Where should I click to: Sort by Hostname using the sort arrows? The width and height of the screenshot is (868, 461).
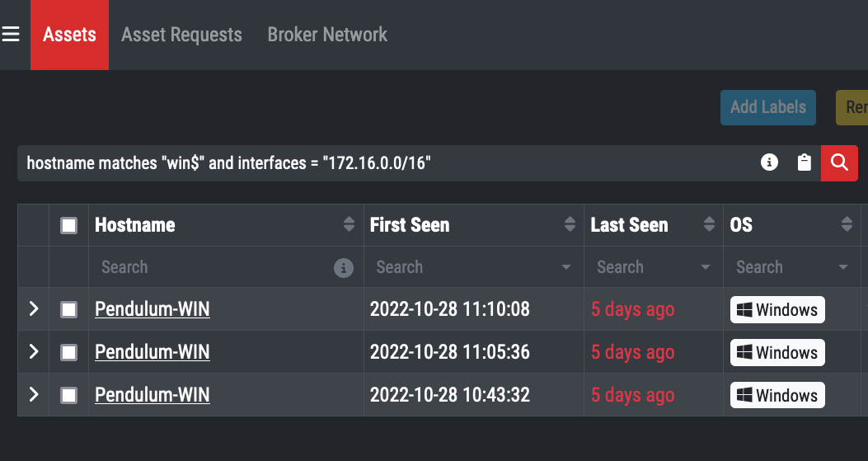[350, 225]
